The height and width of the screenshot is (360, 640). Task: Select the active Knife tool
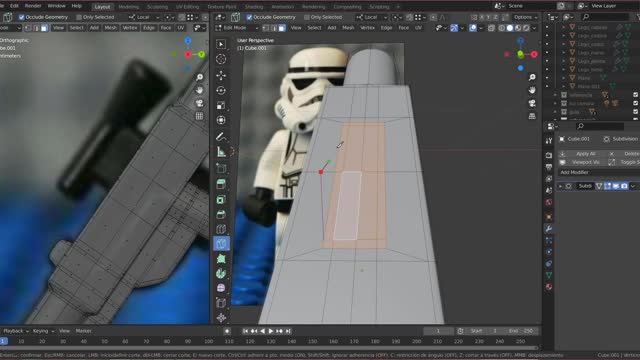pos(221,244)
